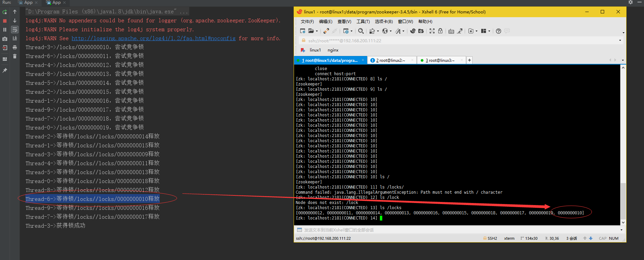Print the console output

(x=15, y=48)
